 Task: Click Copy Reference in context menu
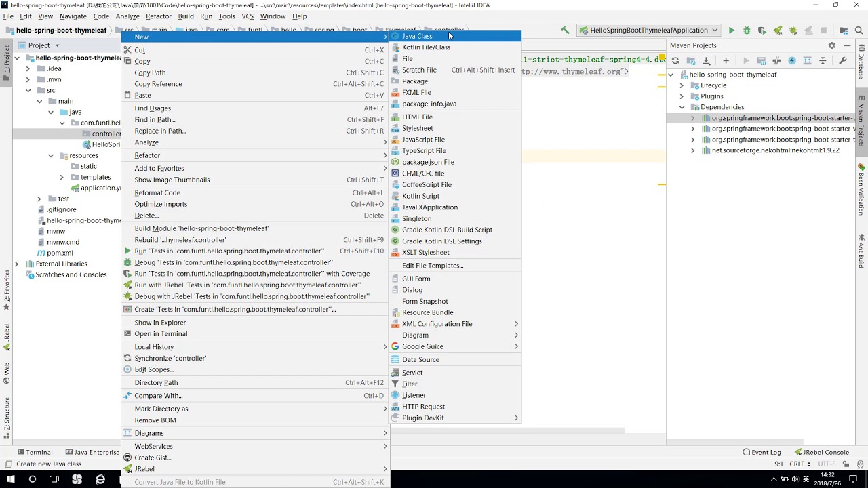(255, 84)
